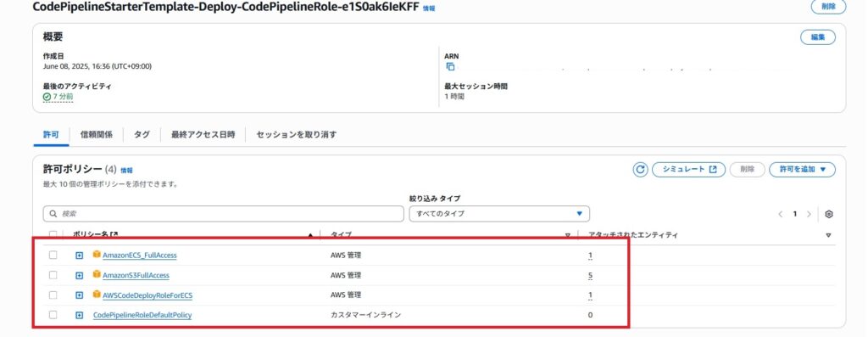
Task: Check the AmazonS3FullAccess row checkbox
Action: (53, 275)
